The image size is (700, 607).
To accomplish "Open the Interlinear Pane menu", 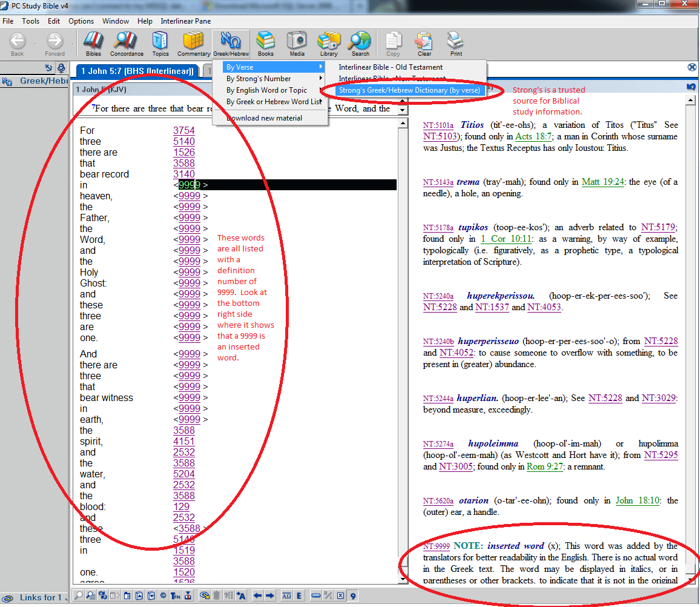I will coord(186,21).
